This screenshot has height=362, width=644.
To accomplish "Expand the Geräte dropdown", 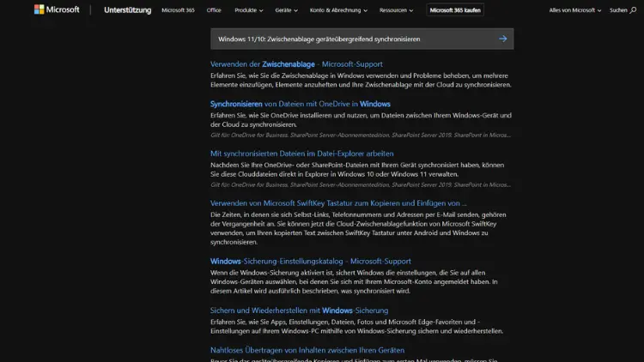I will pos(286,9).
